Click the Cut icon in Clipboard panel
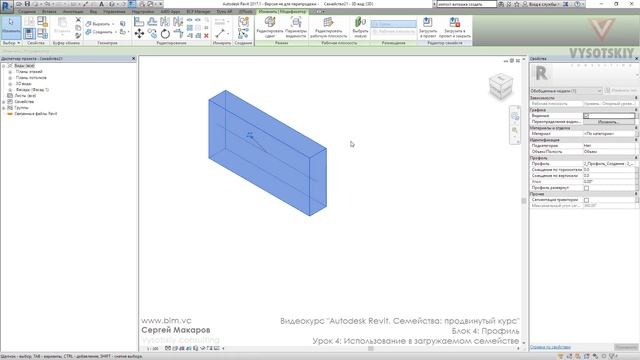This screenshot has width=640, height=360. point(78,20)
